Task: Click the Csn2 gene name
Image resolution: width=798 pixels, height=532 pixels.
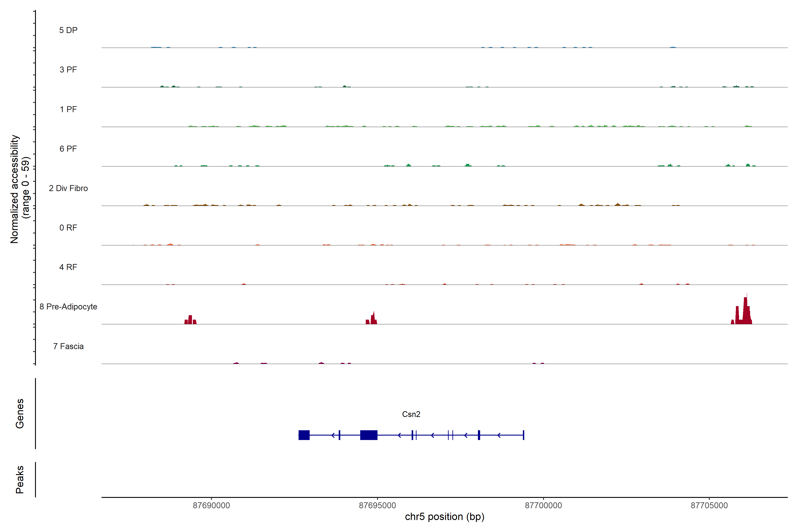Action: click(x=411, y=414)
